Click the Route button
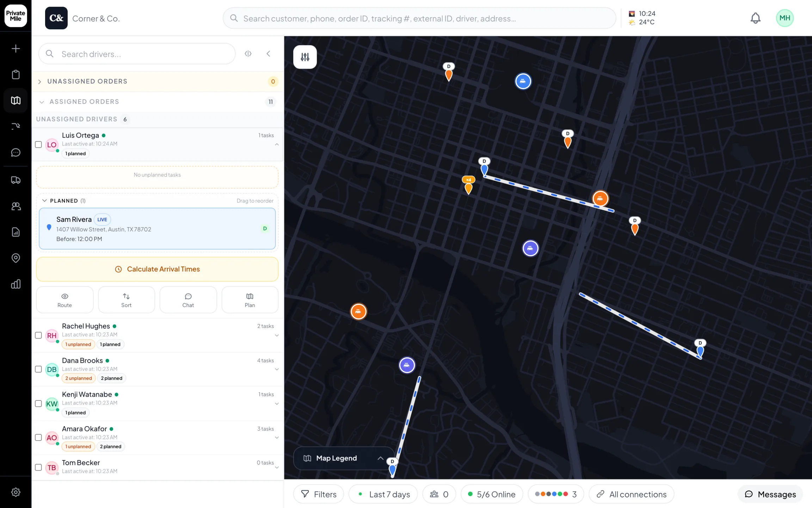This screenshot has width=812, height=508. pyautogui.click(x=64, y=300)
